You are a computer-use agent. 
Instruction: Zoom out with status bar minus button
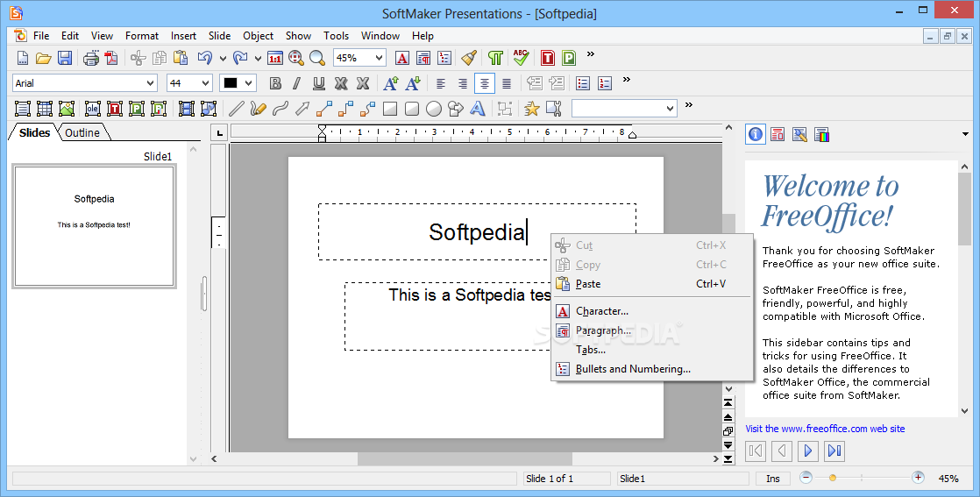click(806, 478)
